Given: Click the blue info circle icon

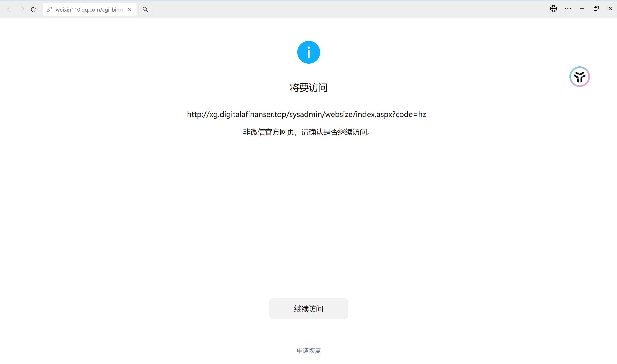Looking at the screenshot, I should (x=308, y=52).
